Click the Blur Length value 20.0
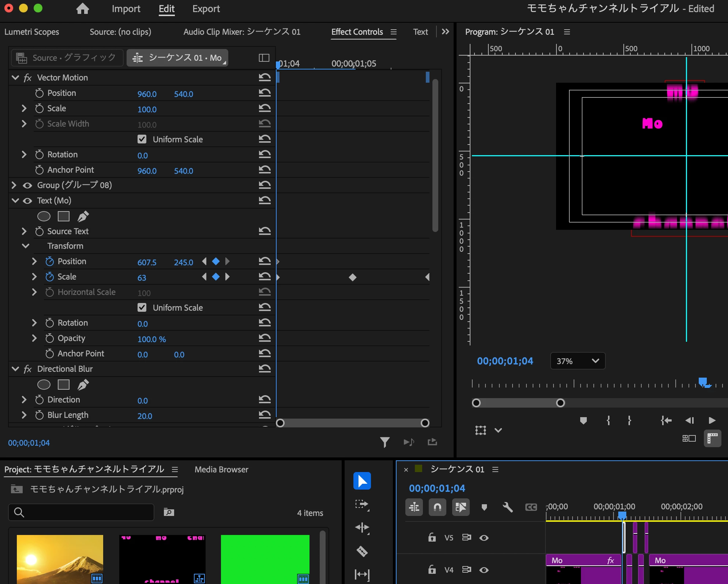 point(145,416)
